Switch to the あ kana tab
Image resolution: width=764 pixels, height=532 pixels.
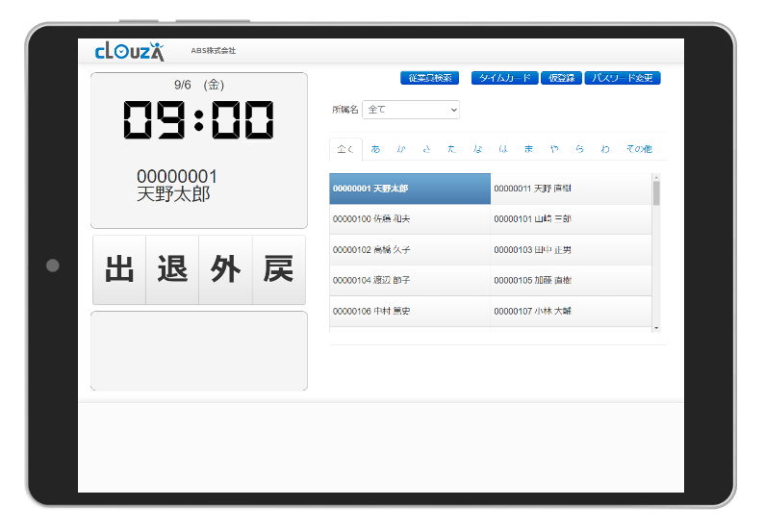[x=375, y=149]
